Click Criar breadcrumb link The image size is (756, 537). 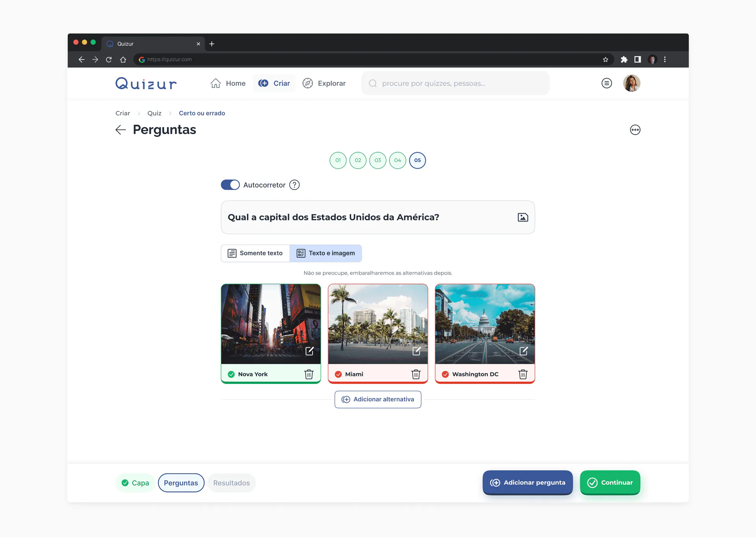click(122, 113)
